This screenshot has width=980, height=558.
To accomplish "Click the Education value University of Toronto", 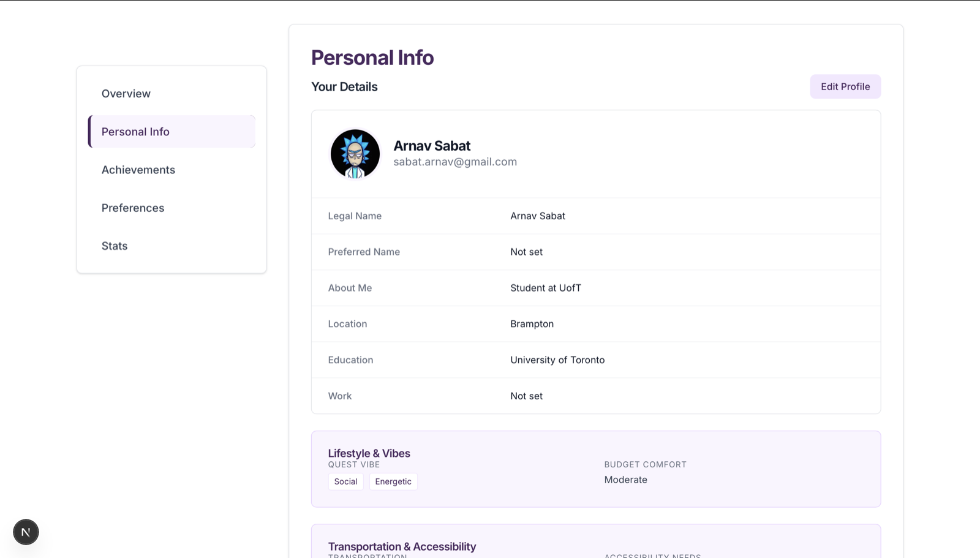I will [557, 360].
